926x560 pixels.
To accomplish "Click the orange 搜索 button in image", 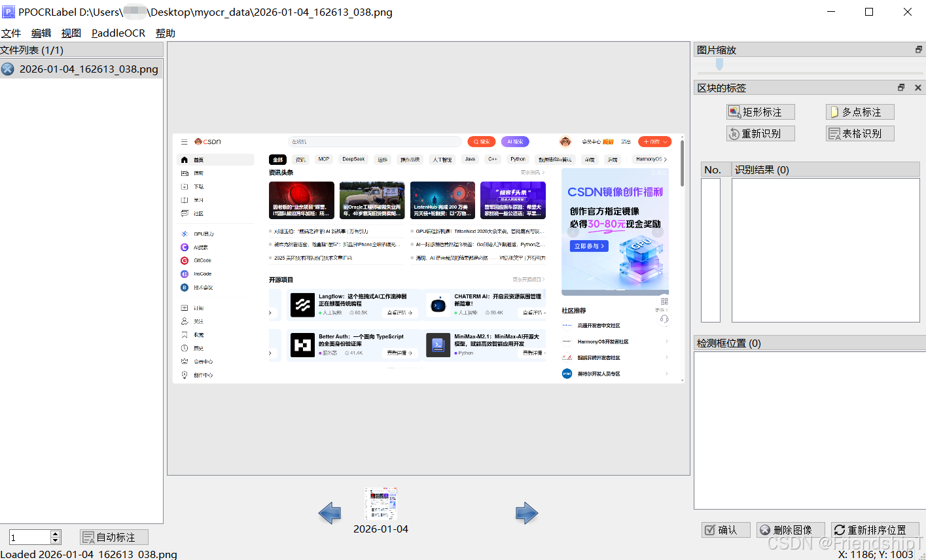I will pos(482,141).
